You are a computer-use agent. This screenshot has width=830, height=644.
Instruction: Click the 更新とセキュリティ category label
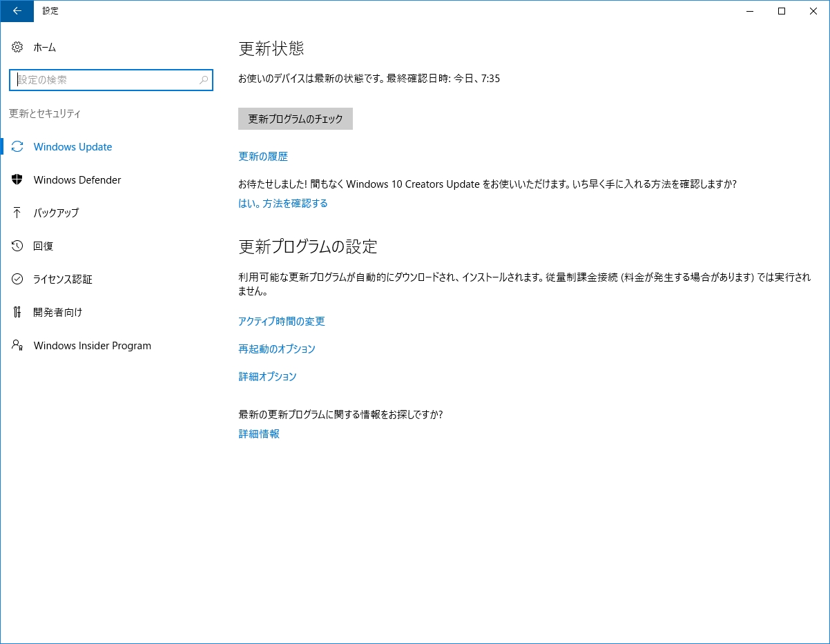point(45,113)
